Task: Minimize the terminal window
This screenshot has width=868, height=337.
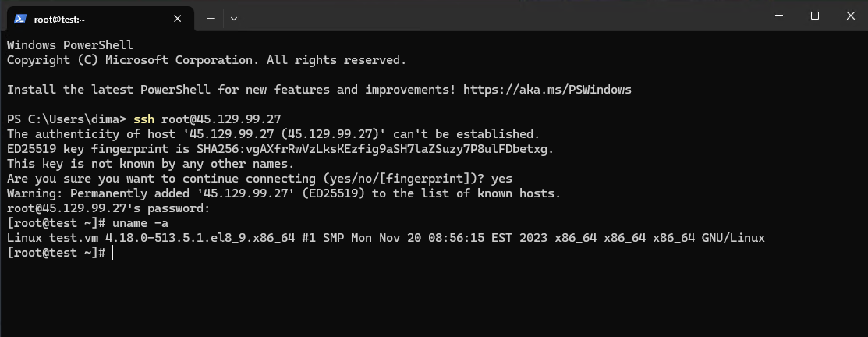Action: 778,16
